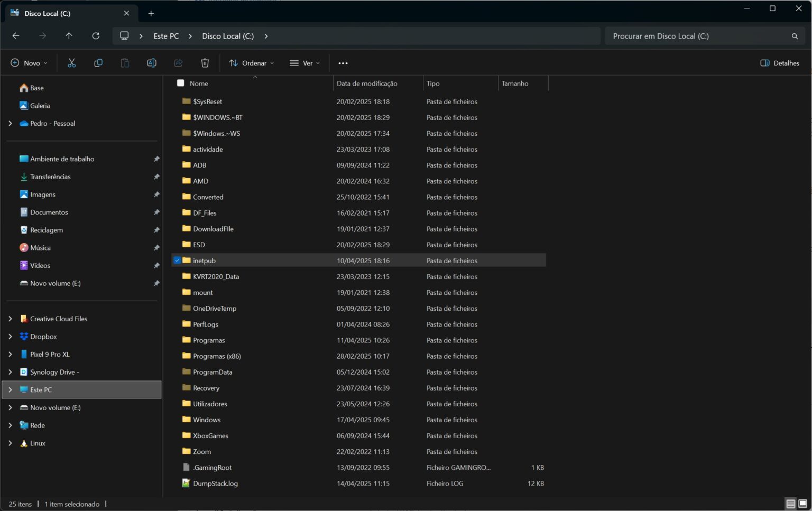The image size is (812, 511).
Task: Select the Transferências quick access item
Action: tap(50, 176)
